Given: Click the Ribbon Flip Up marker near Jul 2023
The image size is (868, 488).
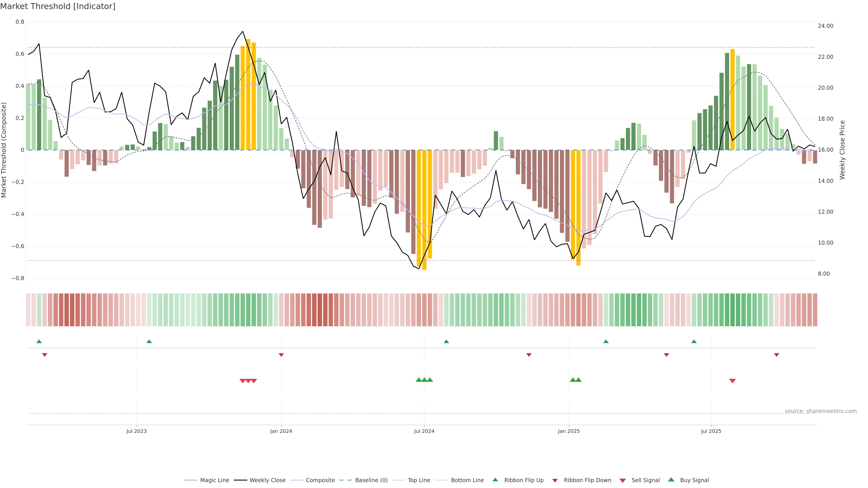Looking at the screenshot, I should tap(149, 342).
